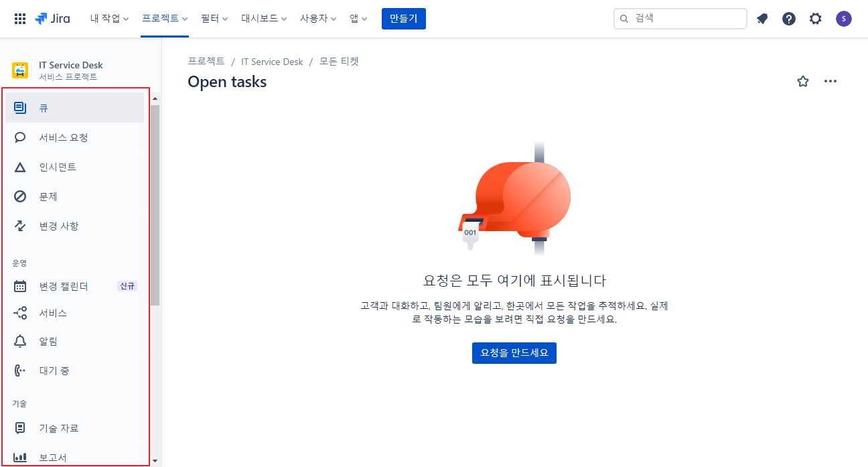Click the sidebar scrollbar down arrow
868x467 pixels.
pos(155,461)
